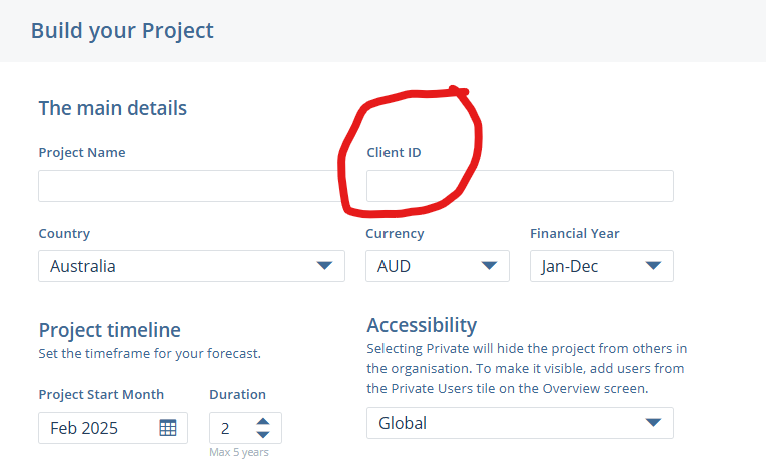Decrease Duration with the down arrow
Image resolution: width=766 pixels, height=474 pixels.
pyautogui.click(x=262, y=435)
